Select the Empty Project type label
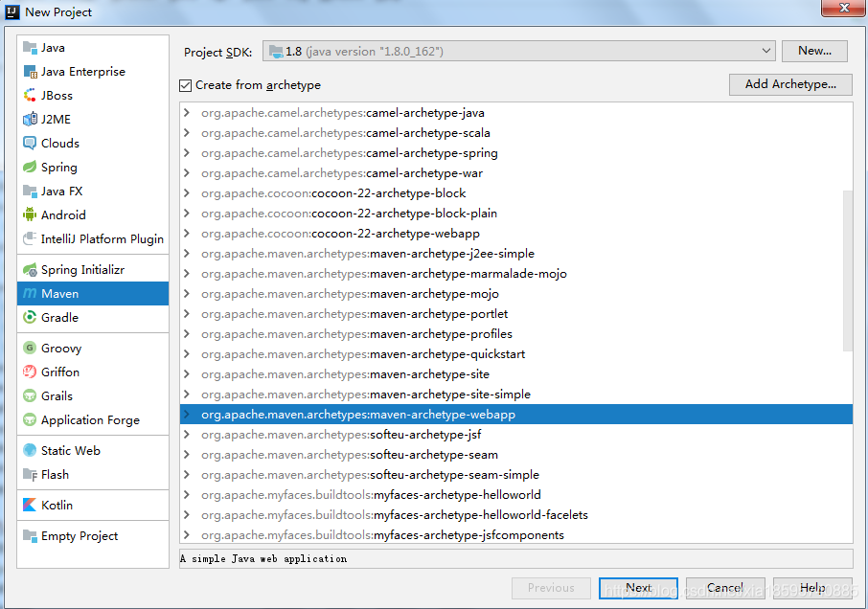868x609 pixels. tap(80, 535)
